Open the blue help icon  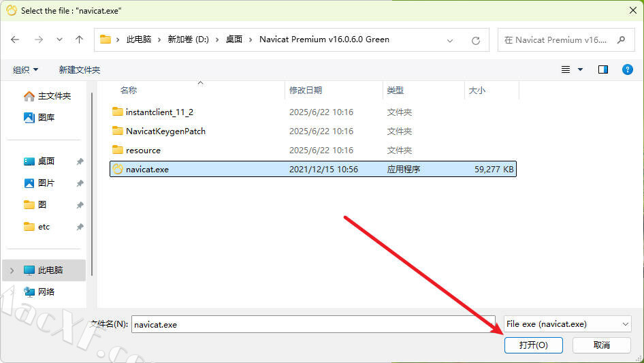tap(627, 69)
